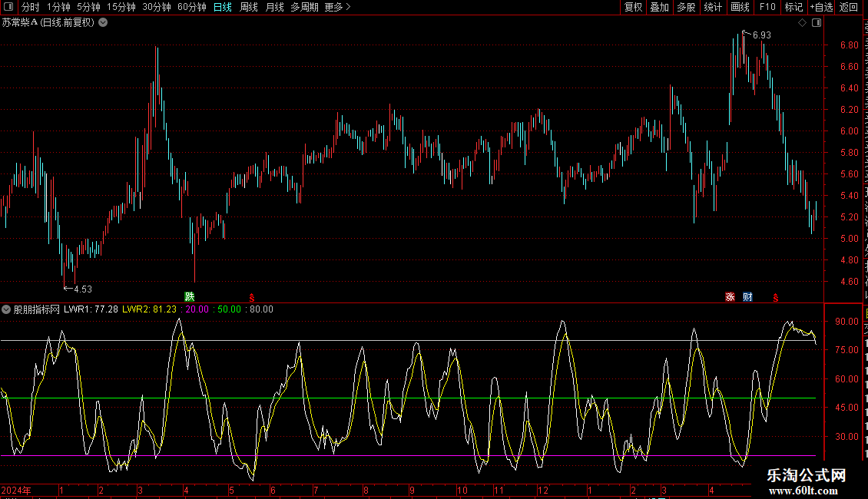The height and width of the screenshot is (499, 868).
Task: Switch to the 5分钟 period
Action: [x=88, y=7]
